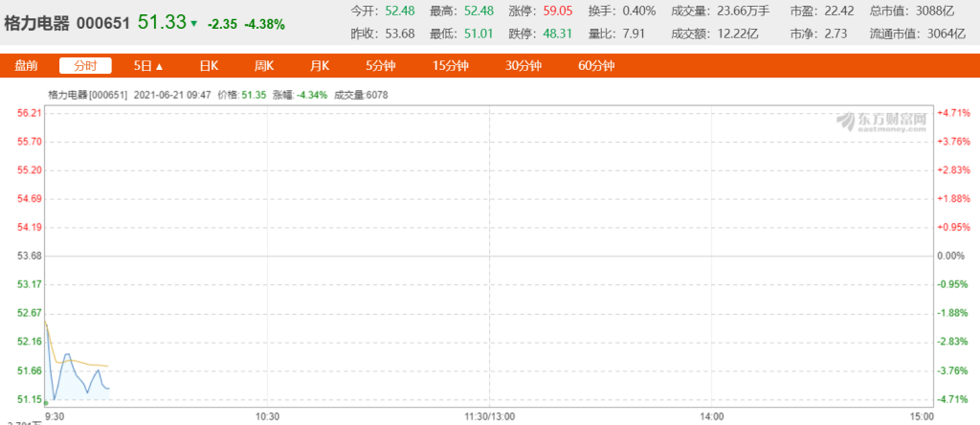Click the 0.00% percent axis label
Viewport: 980px width, 425px height.
point(951,256)
